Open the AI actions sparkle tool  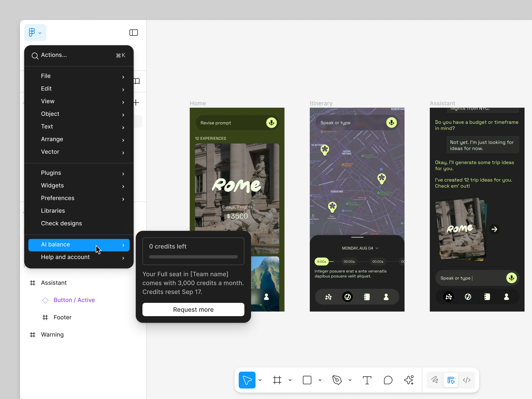[409, 380]
